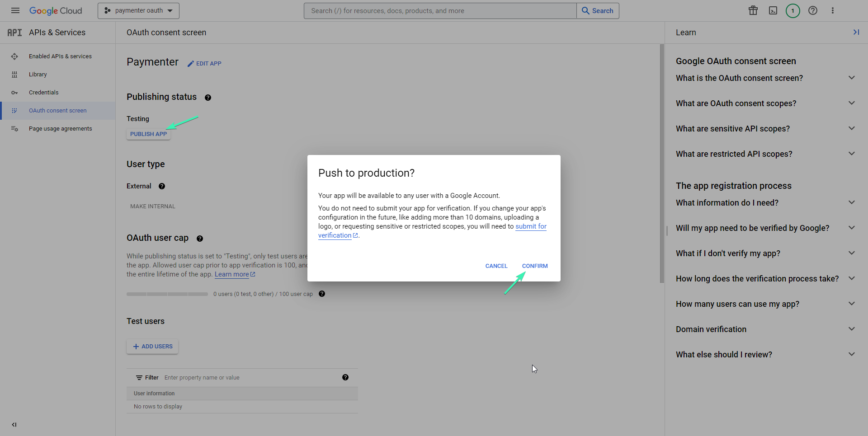Select Library in the sidebar
868x436 pixels.
coord(38,74)
